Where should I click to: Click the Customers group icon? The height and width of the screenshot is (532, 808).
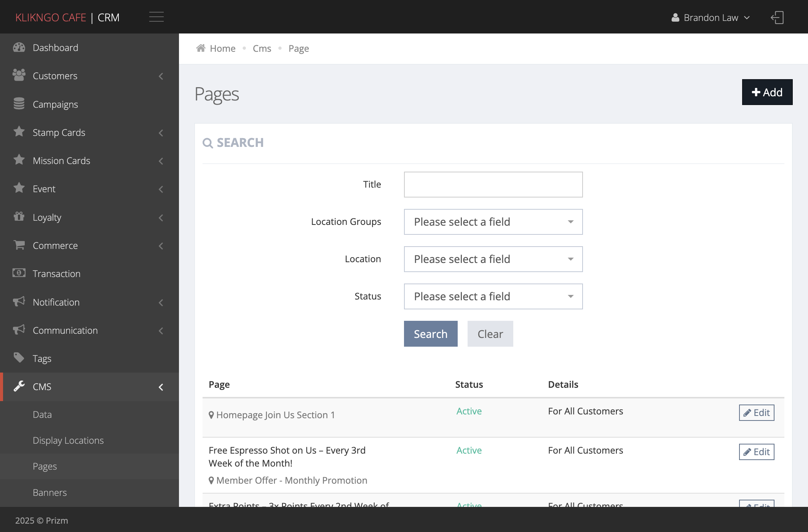[19, 75]
